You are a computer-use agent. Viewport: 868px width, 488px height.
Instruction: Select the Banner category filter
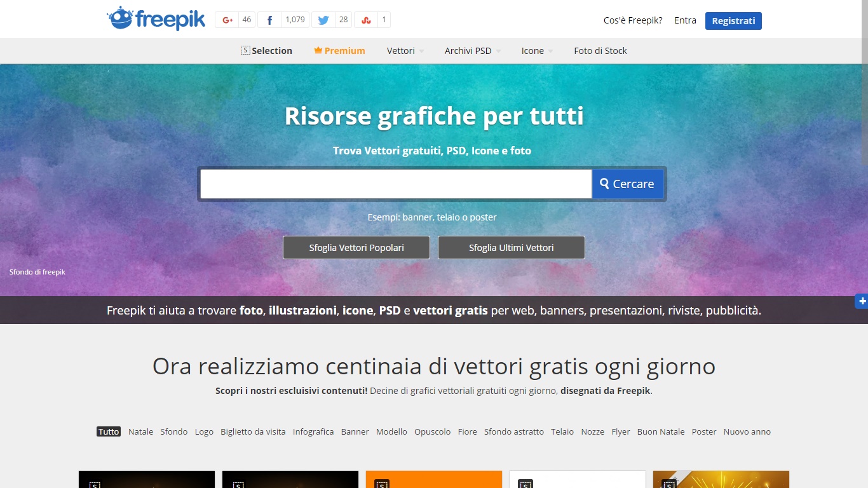355,431
